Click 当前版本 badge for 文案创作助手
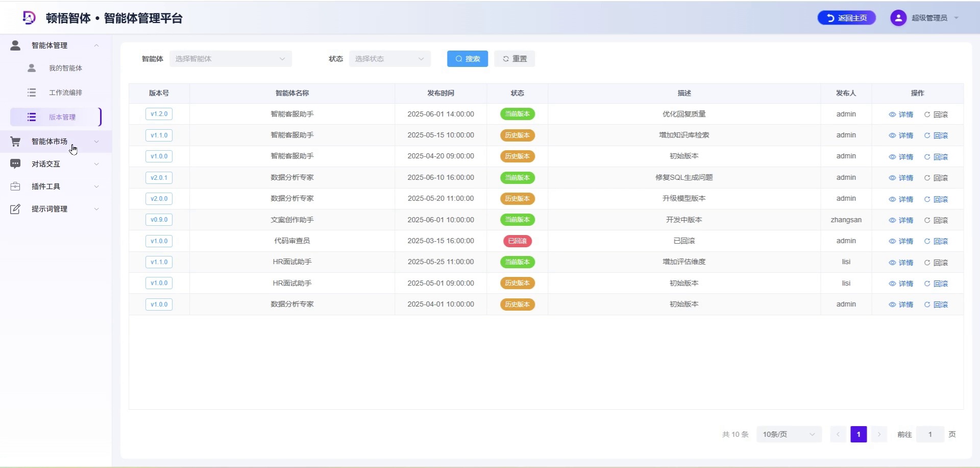Image resolution: width=980 pixels, height=468 pixels. click(518, 220)
